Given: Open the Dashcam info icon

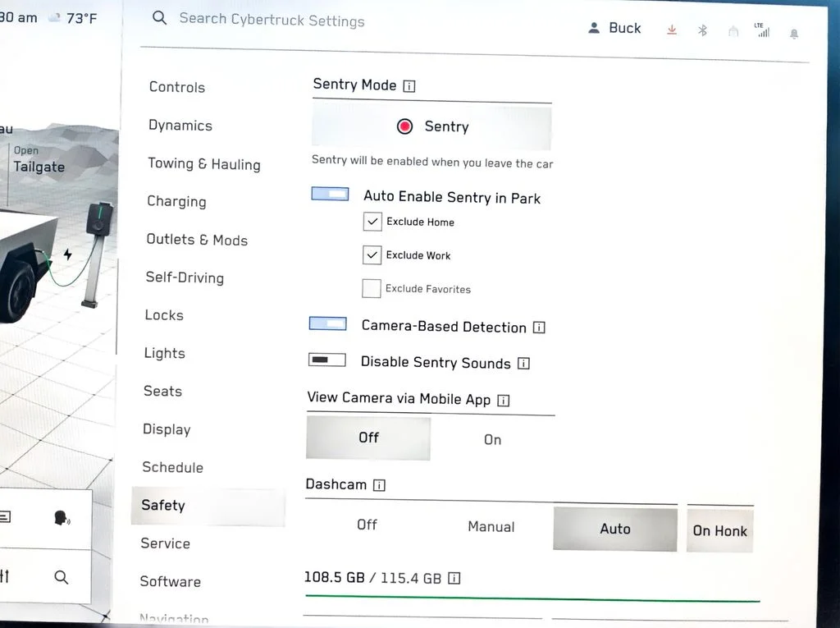Looking at the screenshot, I should coord(379,485).
